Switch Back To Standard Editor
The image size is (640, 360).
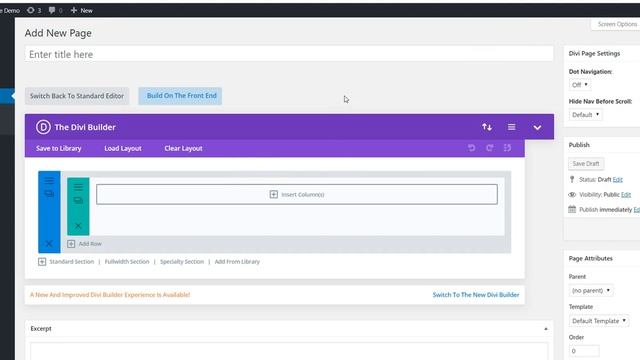click(x=77, y=96)
